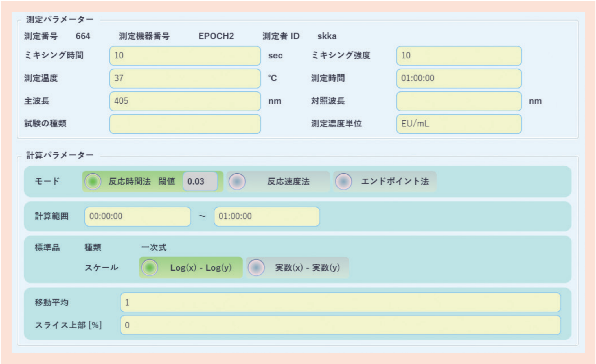
Task: Select the Log(x) - Log(y) scale option
Action: 150,267
